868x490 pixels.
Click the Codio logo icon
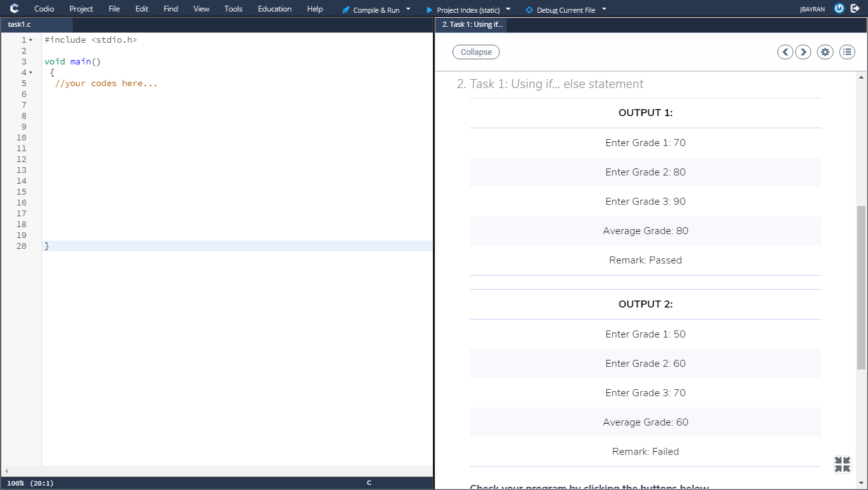pos(14,8)
